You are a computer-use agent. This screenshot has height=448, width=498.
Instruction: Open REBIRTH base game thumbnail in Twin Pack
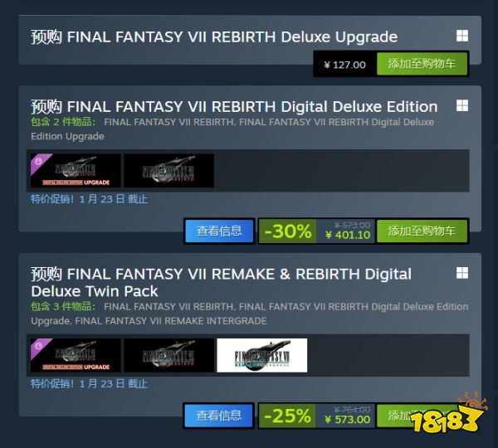[168, 355]
